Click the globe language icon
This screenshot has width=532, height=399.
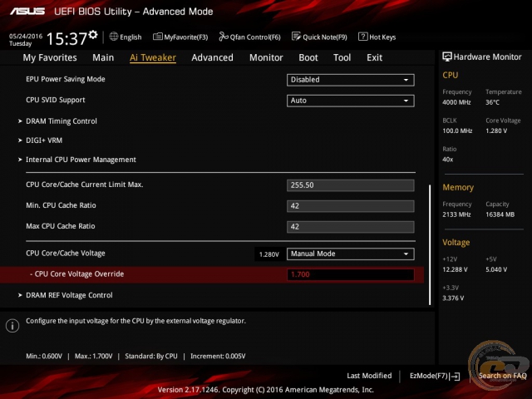(114, 37)
